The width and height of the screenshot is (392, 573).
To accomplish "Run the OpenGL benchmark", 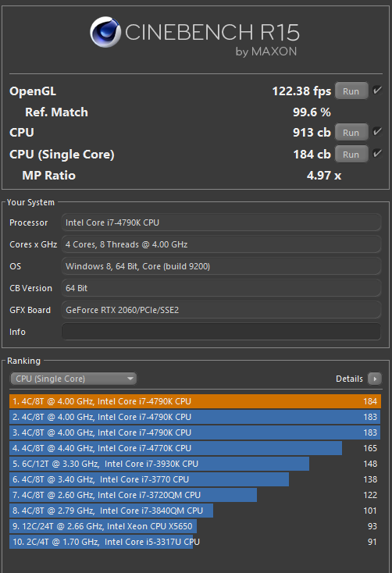I will tap(351, 91).
